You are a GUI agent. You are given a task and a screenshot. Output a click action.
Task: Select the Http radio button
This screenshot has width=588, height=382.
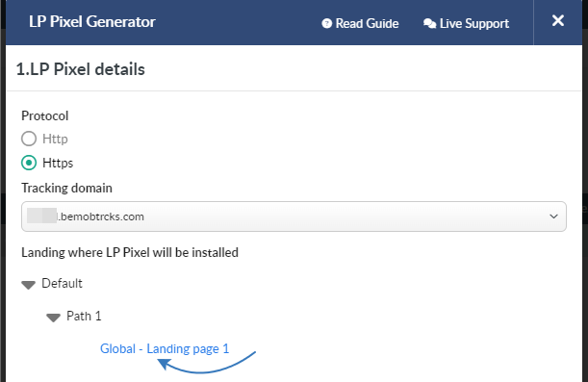[29, 139]
